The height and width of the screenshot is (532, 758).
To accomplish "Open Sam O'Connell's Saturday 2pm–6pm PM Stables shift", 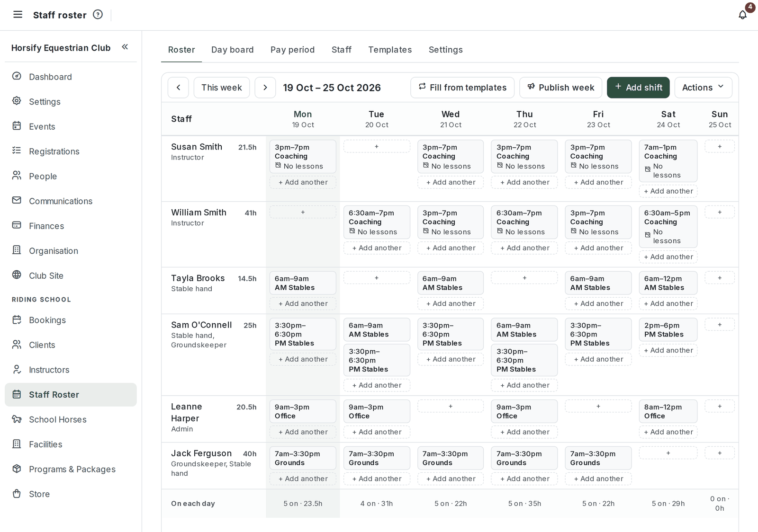I will point(668,329).
